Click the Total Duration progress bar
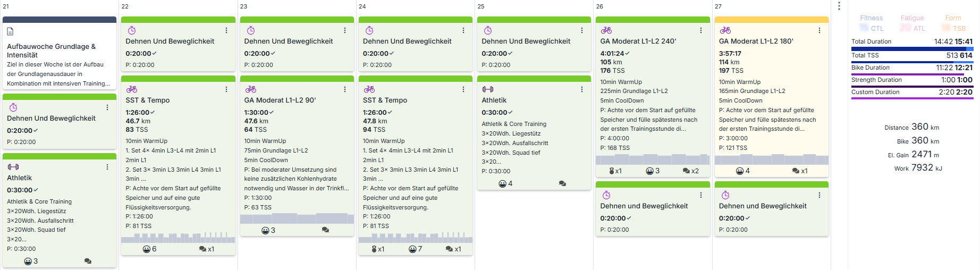The image size is (980, 270). (912, 49)
